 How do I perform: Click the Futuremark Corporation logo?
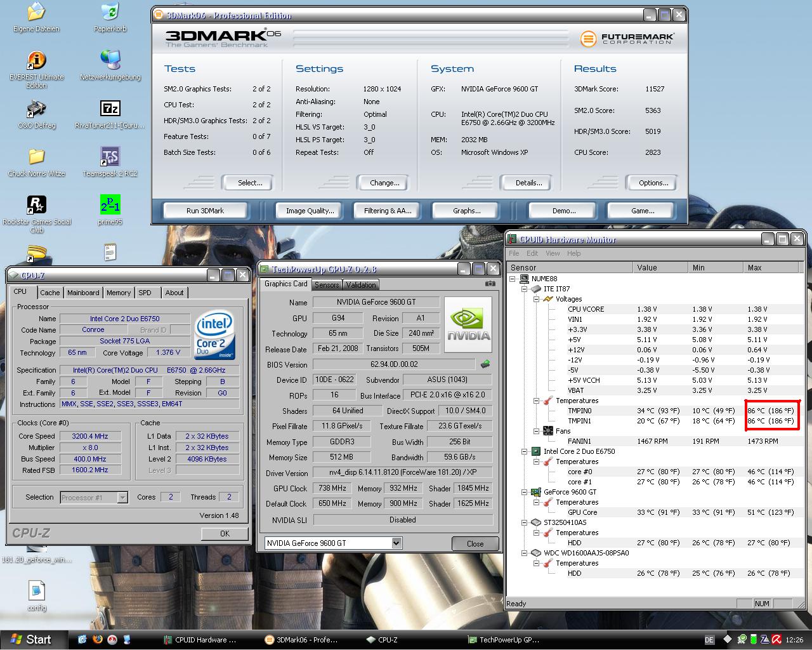click(627, 39)
